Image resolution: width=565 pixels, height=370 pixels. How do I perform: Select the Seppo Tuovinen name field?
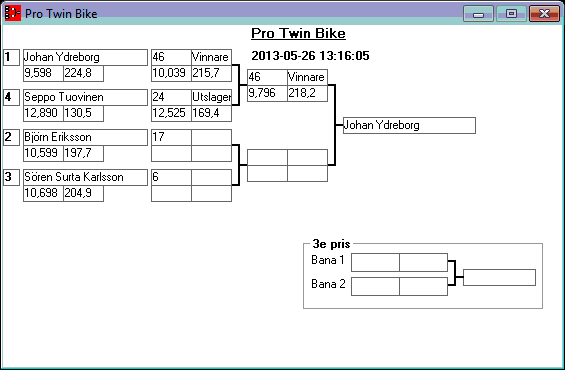(85, 97)
